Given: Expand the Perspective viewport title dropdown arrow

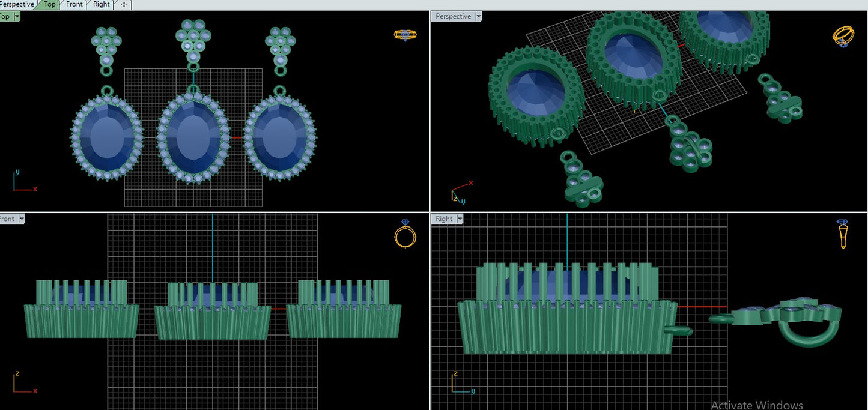Looking at the screenshot, I should click(x=479, y=17).
